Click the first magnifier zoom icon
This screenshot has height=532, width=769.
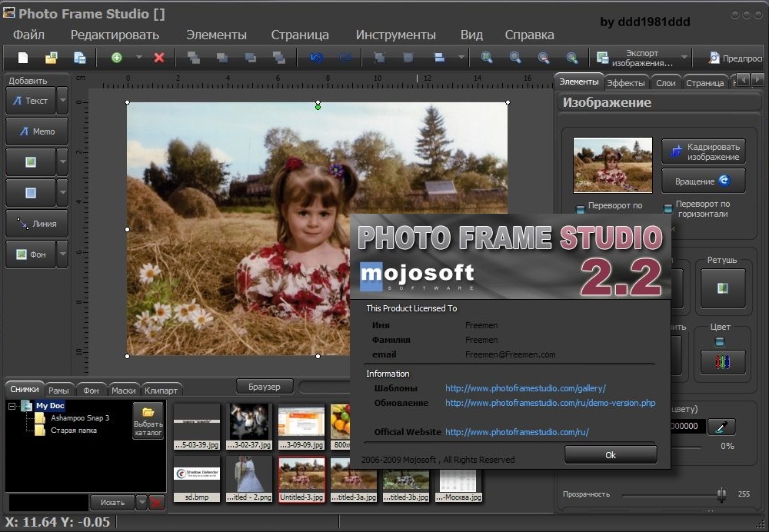pyautogui.click(x=487, y=58)
